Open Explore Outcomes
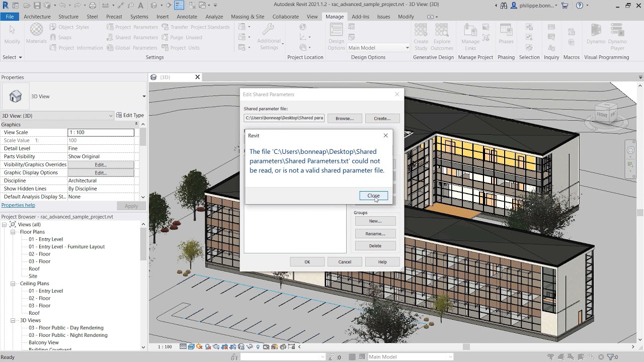This screenshot has width=644, height=362. point(442,37)
